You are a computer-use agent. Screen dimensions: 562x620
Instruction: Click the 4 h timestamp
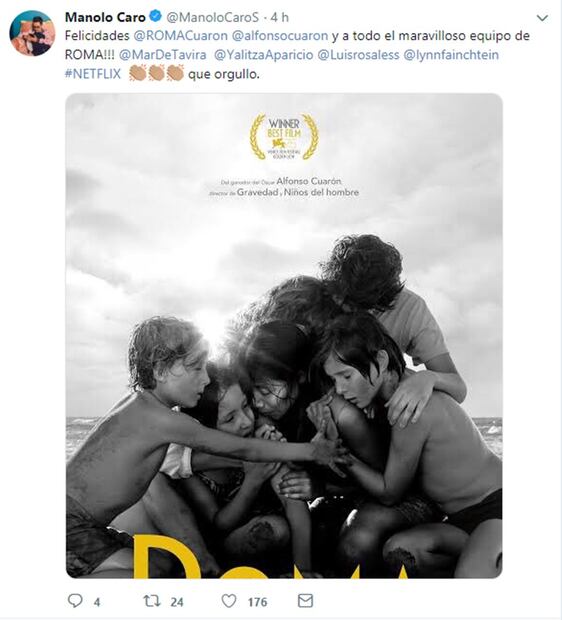[x=280, y=17]
